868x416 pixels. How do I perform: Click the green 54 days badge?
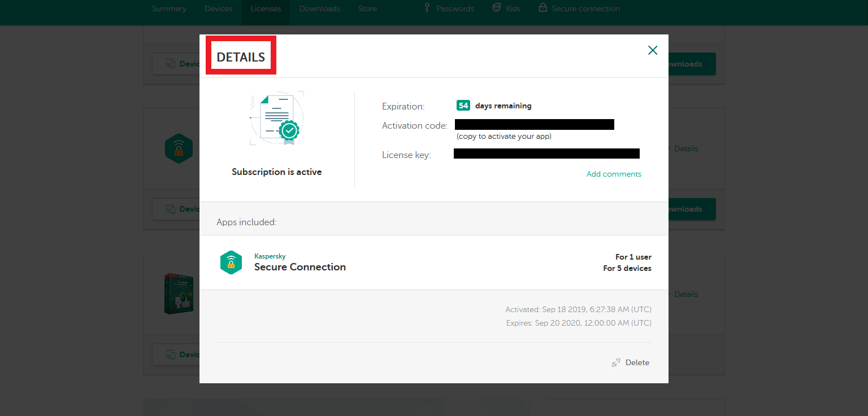click(463, 106)
